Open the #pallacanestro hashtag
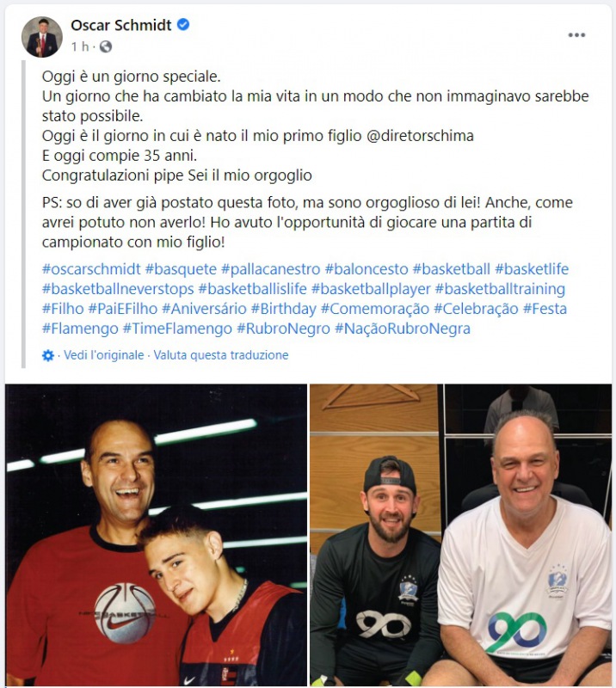 click(271, 269)
